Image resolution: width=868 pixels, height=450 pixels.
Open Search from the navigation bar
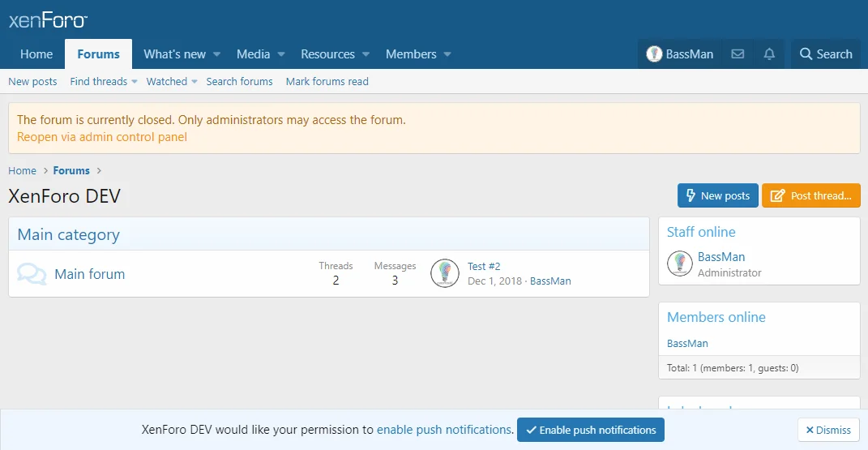coord(826,54)
